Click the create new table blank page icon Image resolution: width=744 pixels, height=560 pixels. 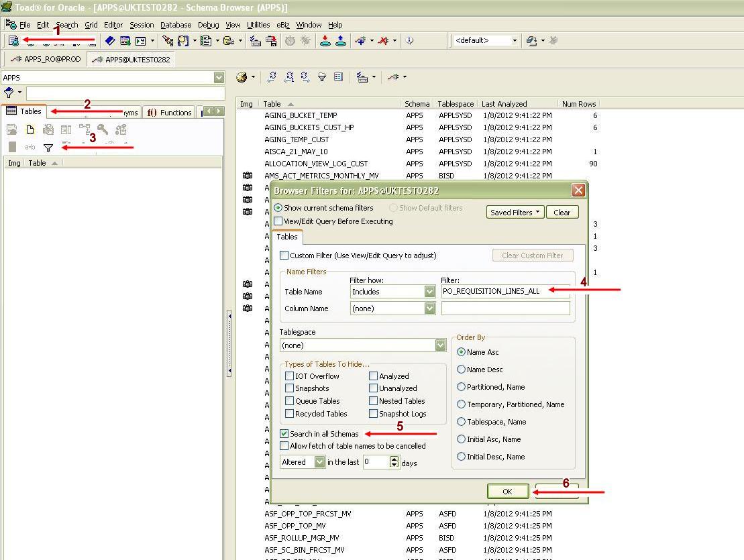(30, 129)
